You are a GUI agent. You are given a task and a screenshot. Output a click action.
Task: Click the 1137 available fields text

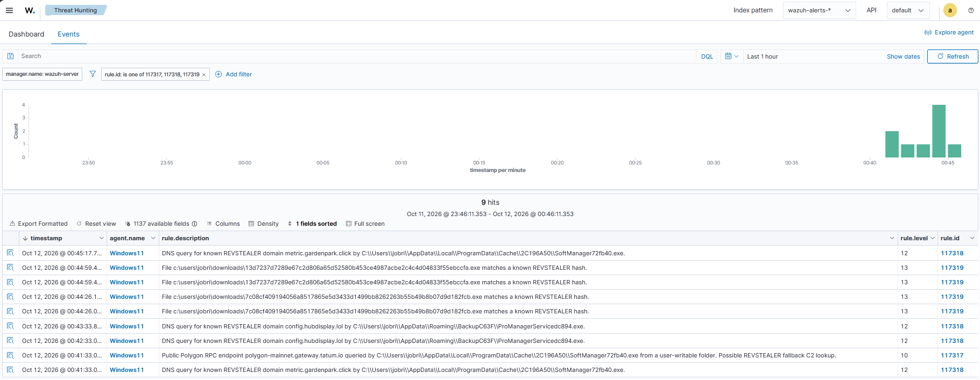[x=161, y=224]
